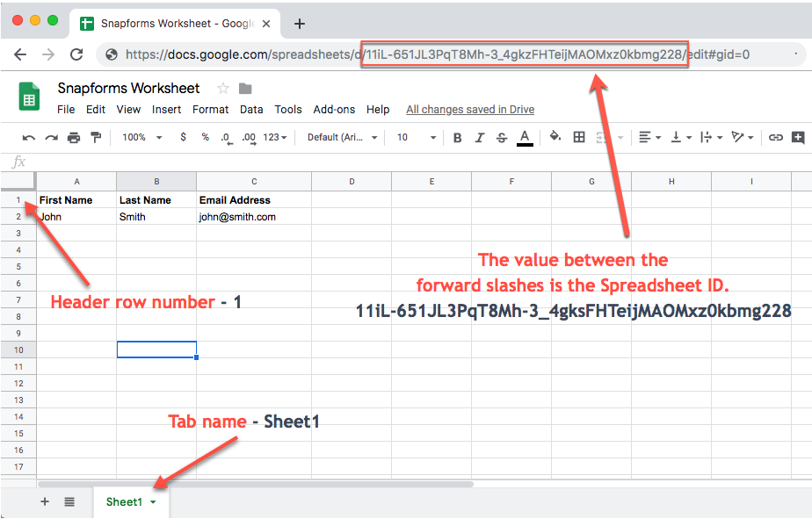Screen dimensions: 812x519
Task: Open the Format menu
Action: coord(210,110)
